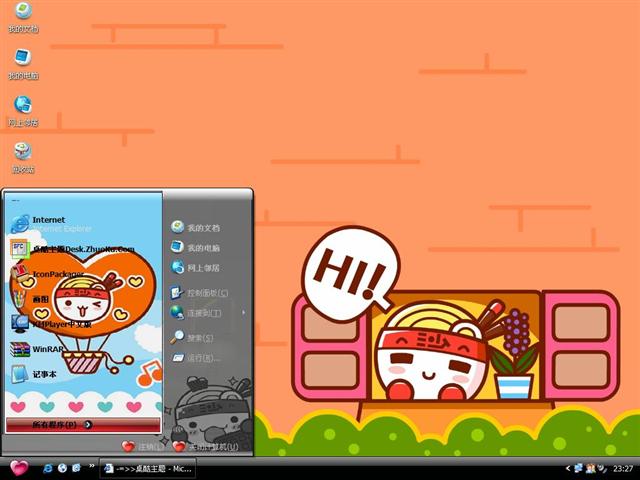Select 我的文档 desktop icon

(22, 16)
